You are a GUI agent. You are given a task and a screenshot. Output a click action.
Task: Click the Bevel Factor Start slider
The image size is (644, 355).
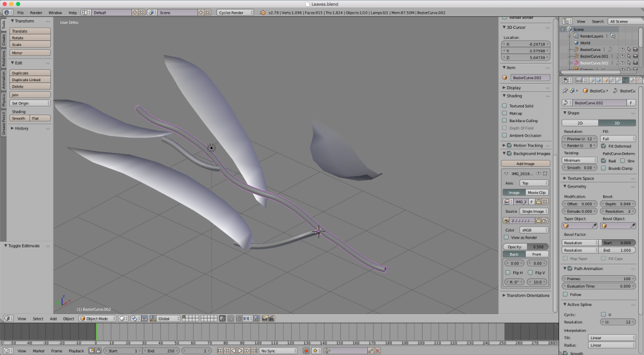point(618,242)
